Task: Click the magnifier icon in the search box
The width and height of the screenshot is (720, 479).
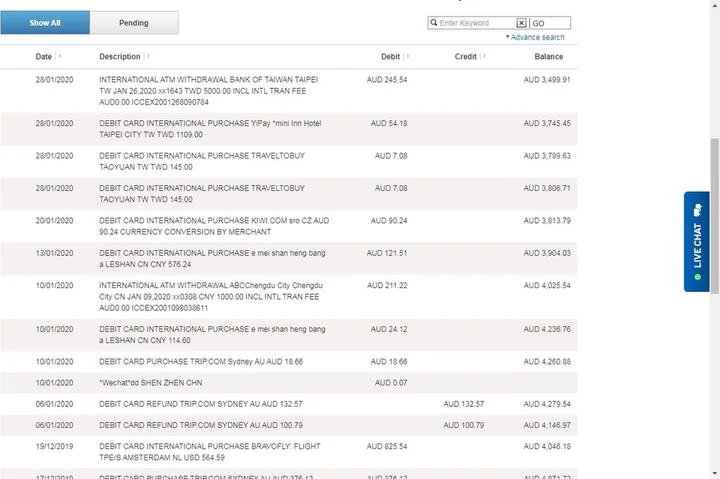Action: click(434, 23)
